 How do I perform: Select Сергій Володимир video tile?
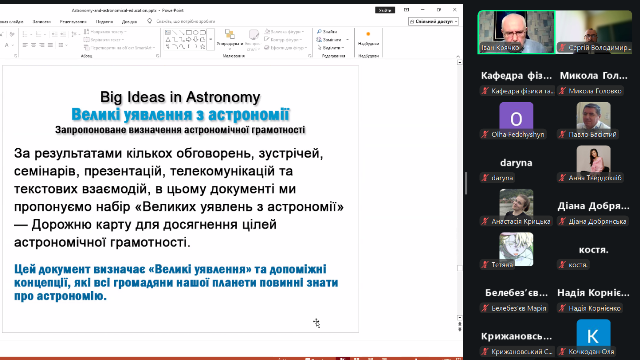(593, 32)
